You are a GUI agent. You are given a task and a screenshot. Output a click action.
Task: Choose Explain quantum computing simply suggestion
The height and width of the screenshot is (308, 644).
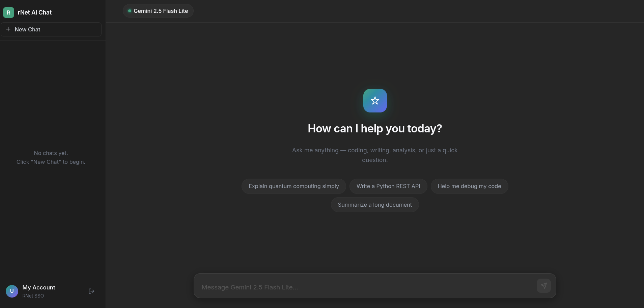(x=293, y=186)
